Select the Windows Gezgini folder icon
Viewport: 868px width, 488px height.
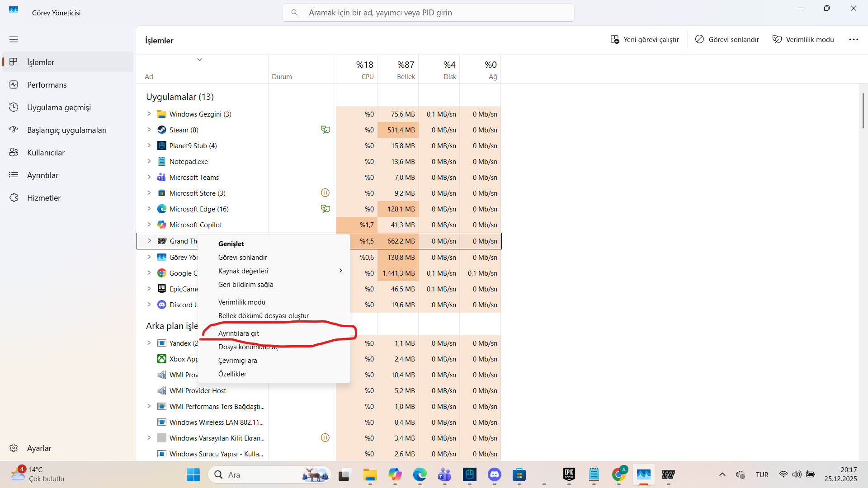tap(161, 114)
